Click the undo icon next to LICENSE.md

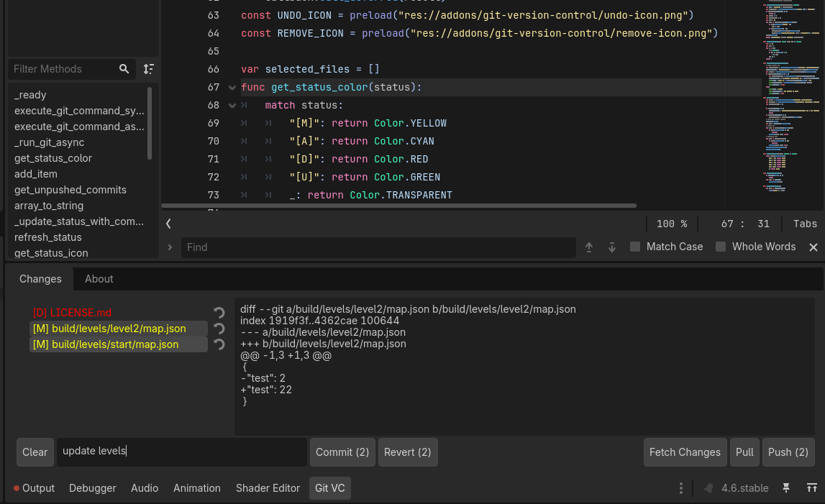(x=219, y=313)
